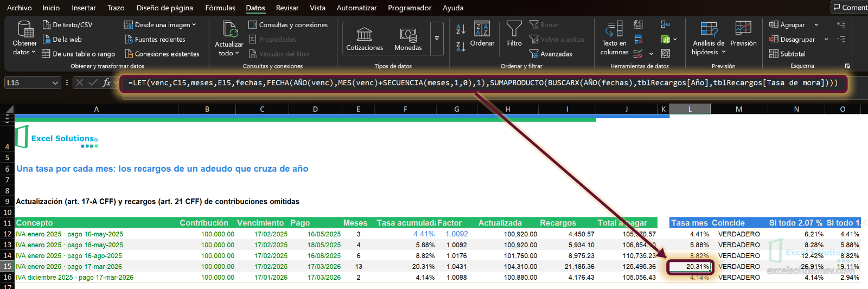Open the Diseño de página tab

[x=164, y=8]
